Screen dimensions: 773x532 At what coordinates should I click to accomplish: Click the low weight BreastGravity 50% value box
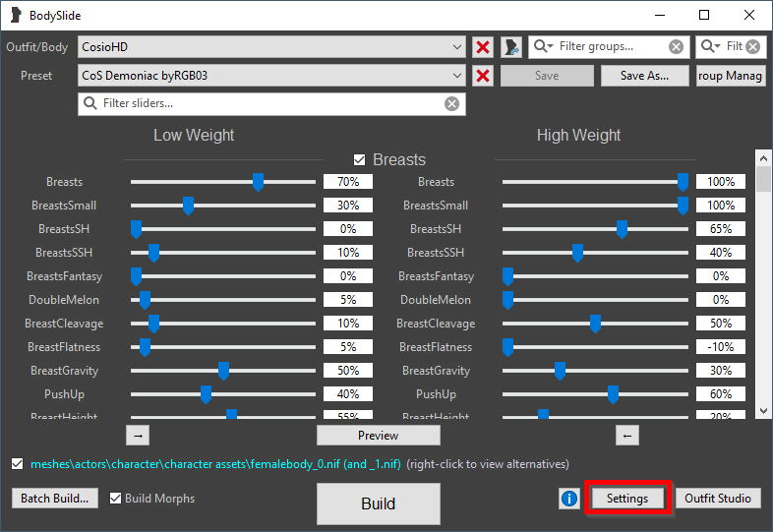(348, 371)
